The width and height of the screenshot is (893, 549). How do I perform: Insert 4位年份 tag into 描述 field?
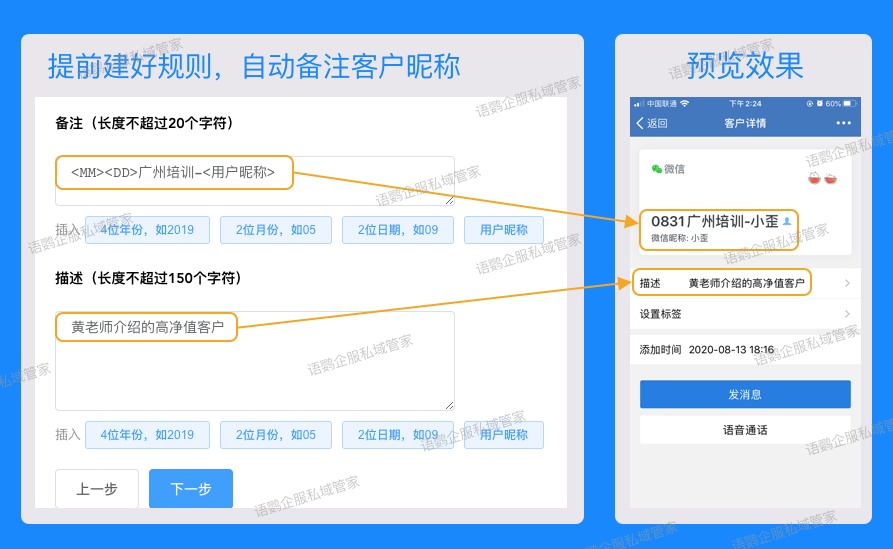(x=147, y=435)
